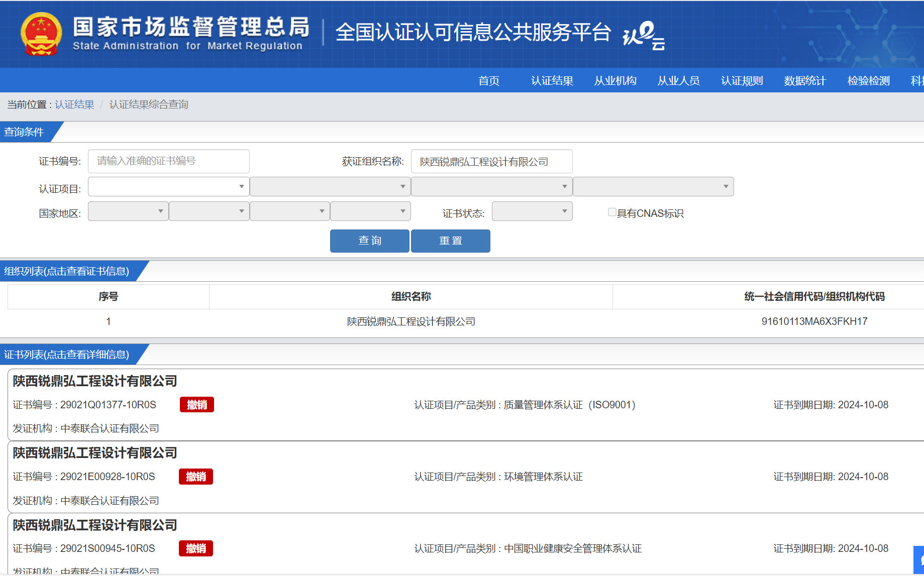Click the credit code 91610113MA6X3FKH17
This screenshot has width=924, height=576.
[814, 321]
